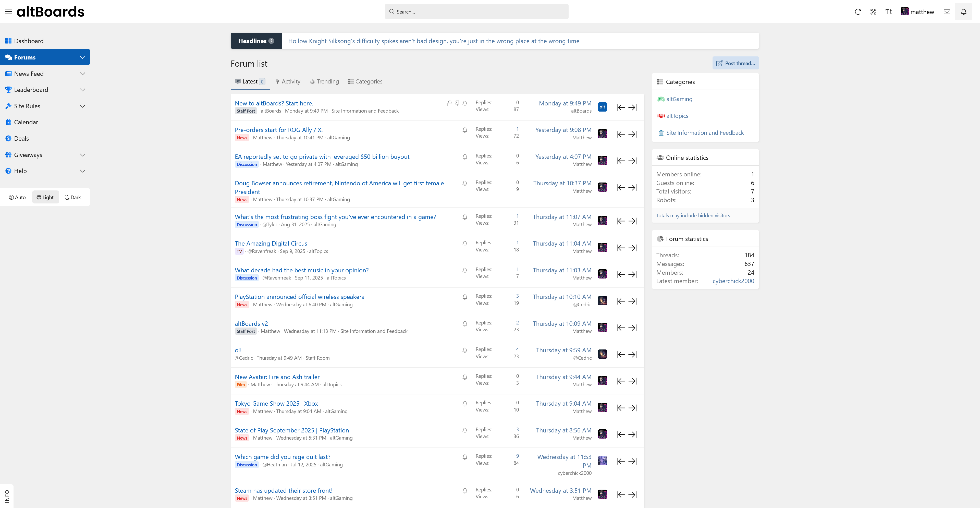Expand the News Feed sidebar menu
The height and width of the screenshot is (508, 980).
click(x=82, y=74)
